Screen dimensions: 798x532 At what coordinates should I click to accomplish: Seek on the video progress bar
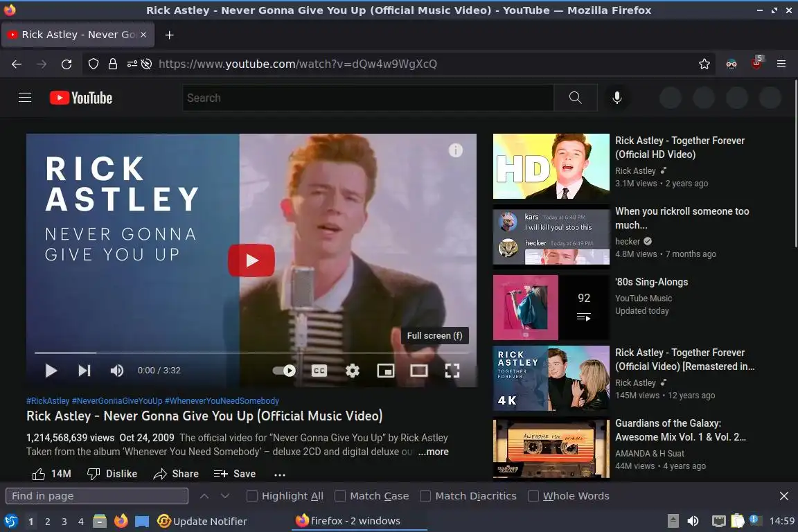coord(251,353)
